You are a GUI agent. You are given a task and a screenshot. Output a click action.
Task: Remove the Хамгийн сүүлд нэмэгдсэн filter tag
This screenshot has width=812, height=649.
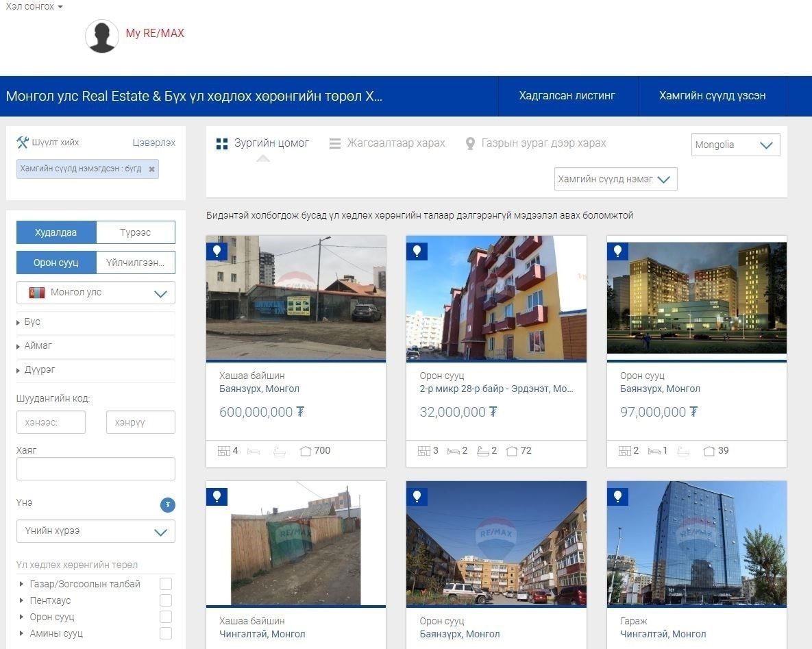click(151, 169)
